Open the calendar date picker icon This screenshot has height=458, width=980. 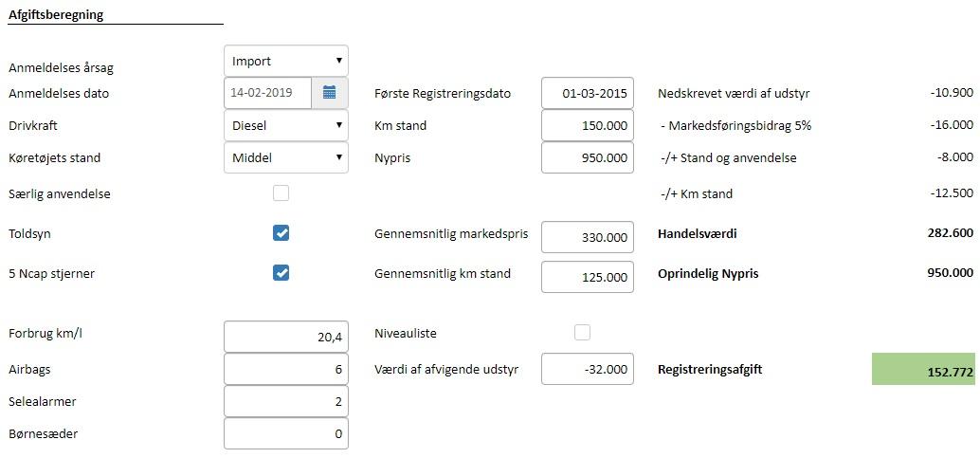(329, 93)
